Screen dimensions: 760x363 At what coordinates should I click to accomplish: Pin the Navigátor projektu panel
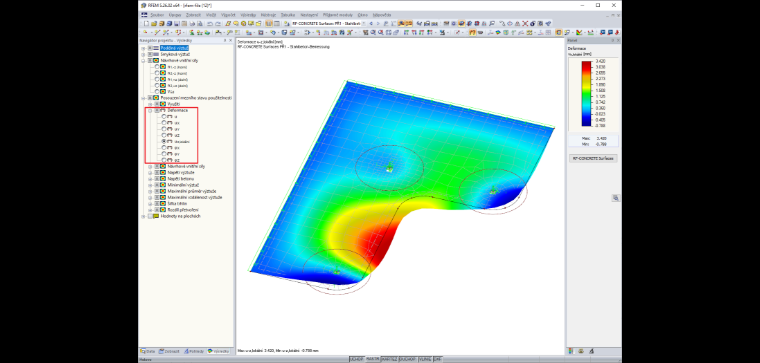pyautogui.click(x=224, y=41)
